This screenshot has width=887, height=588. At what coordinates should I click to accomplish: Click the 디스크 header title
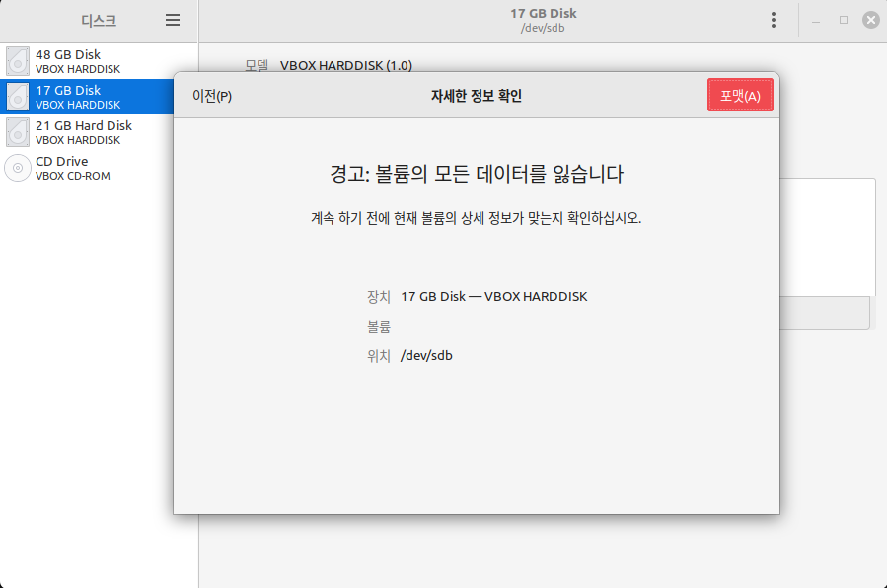pyautogui.click(x=99, y=21)
